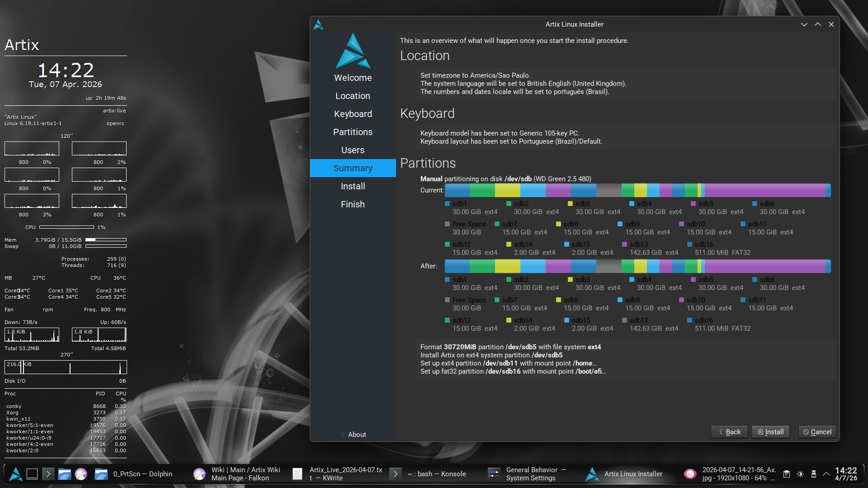Viewport: 868px width, 488px height.
Task: Click 'Format 30720MiB partition /dev/sdb5' line
Action: (511, 347)
